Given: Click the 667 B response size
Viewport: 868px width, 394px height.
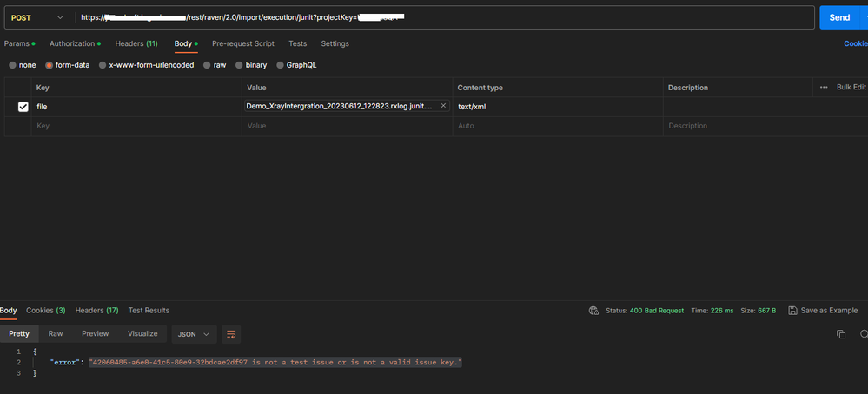Looking at the screenshot, I should [766, 311].
